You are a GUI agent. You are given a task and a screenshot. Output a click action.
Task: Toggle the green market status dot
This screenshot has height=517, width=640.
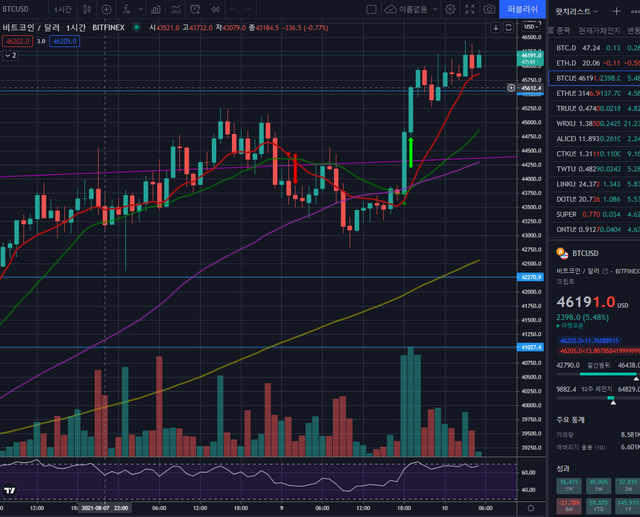136,27
